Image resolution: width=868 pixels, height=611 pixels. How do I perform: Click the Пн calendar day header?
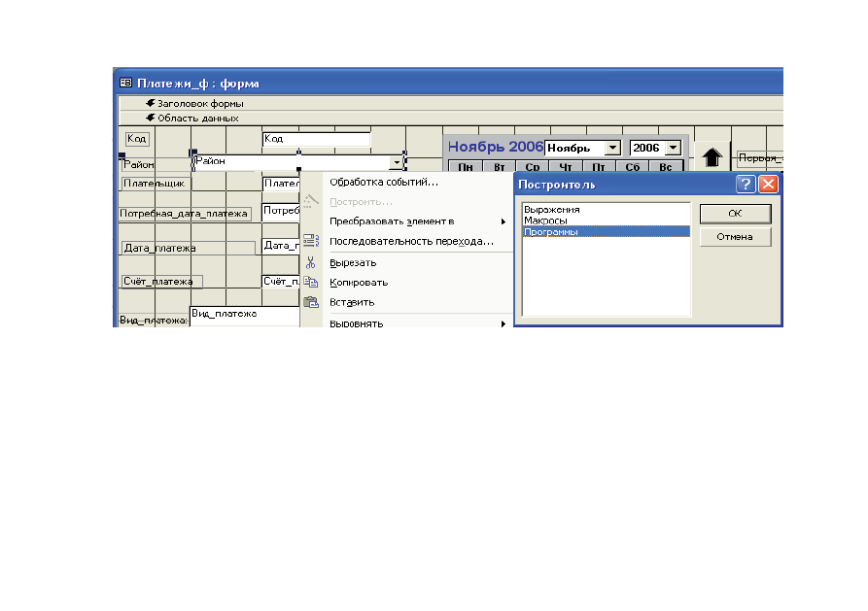tap(465, 166)
